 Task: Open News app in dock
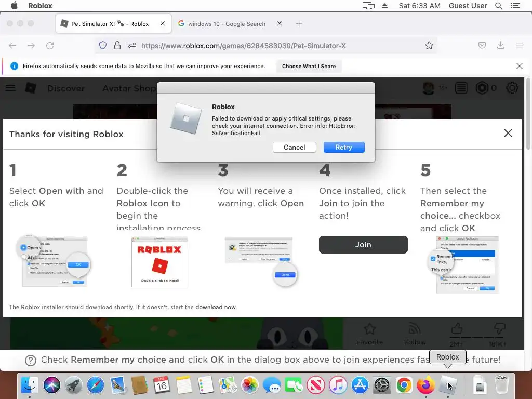[316, 385]
